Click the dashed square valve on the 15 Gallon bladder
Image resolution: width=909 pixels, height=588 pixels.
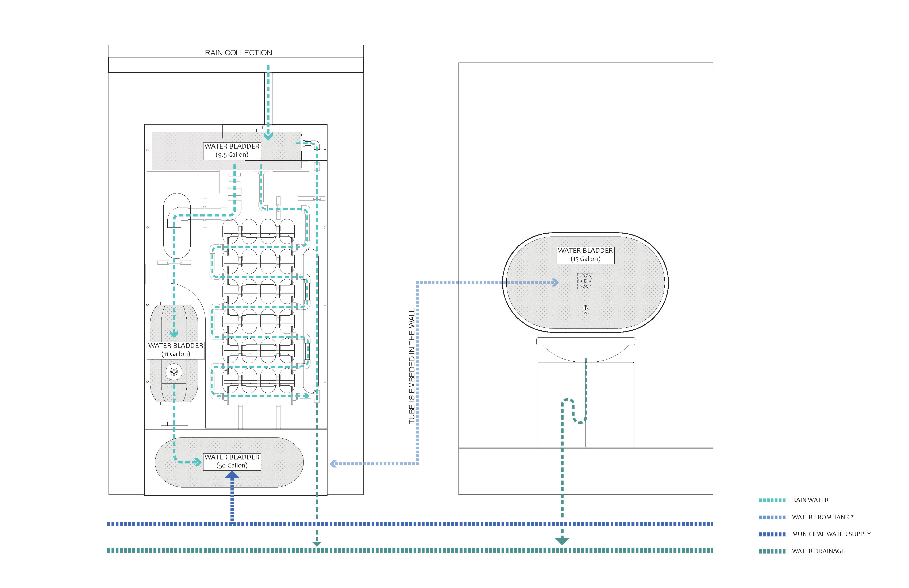[585, 281]
